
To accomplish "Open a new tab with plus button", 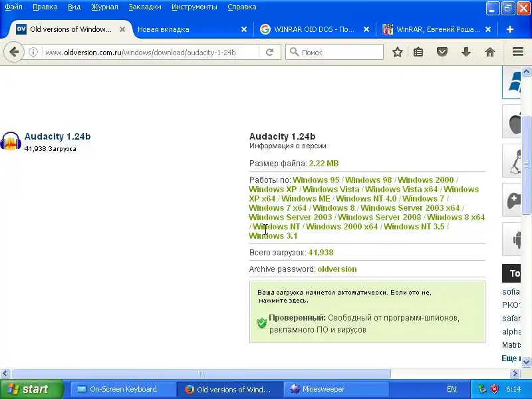I will tap(510, 29).
